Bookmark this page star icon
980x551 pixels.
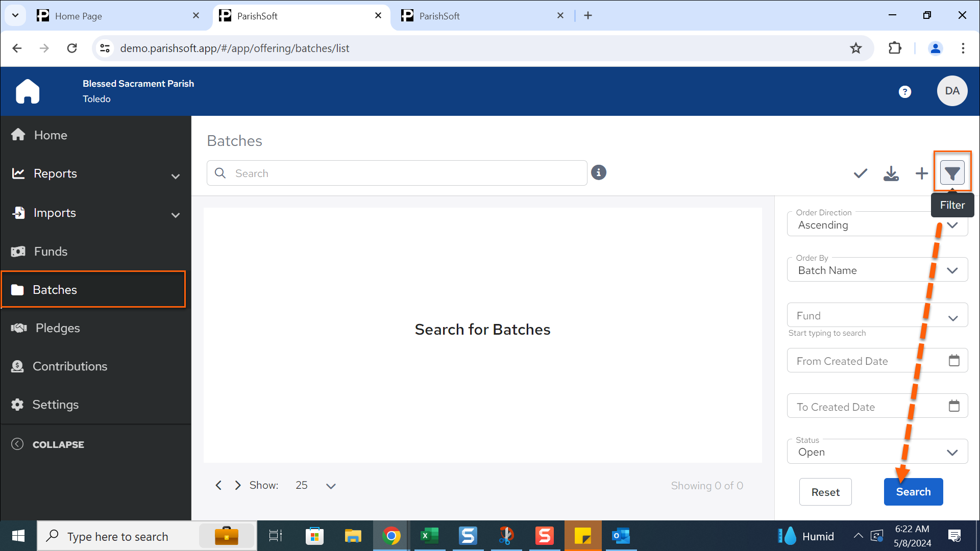point(856,48)
